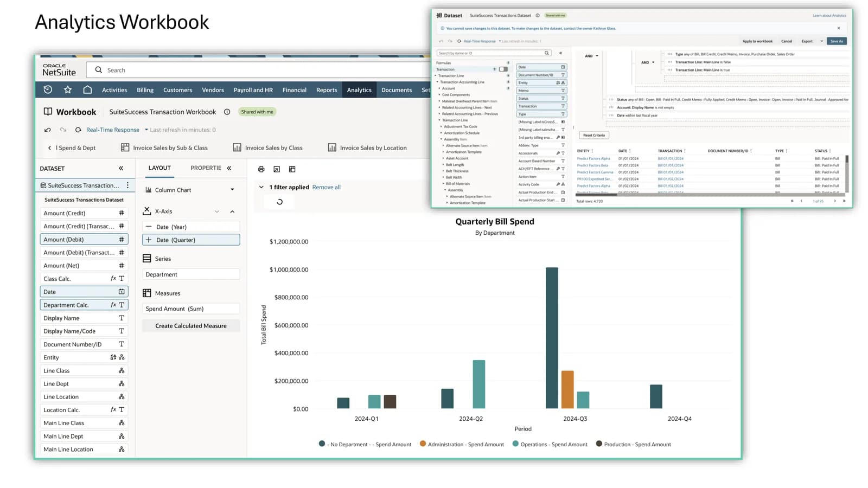This screenshot has height=488, width=868.
Task: Open Learn about Analytics link
Action: [829, 16]
